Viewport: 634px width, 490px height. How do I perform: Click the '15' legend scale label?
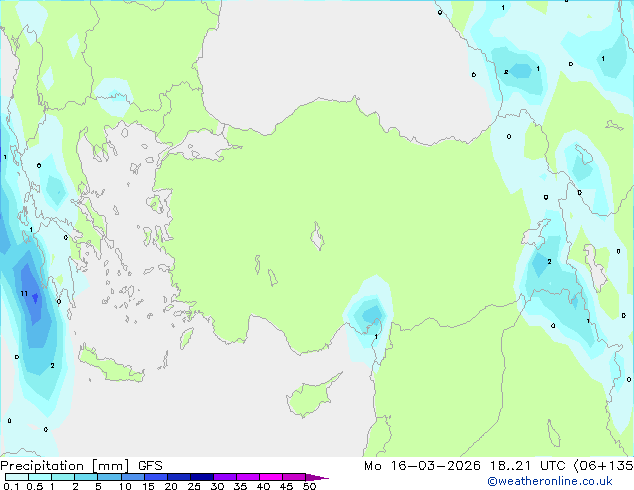(x=148, y=486)
